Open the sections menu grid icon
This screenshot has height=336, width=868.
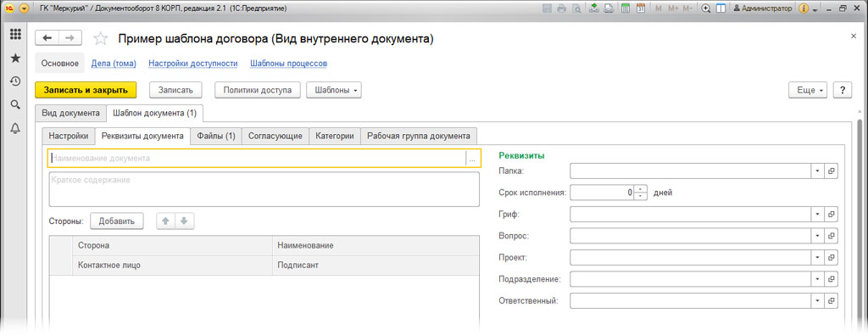click(x=15, y=35)
